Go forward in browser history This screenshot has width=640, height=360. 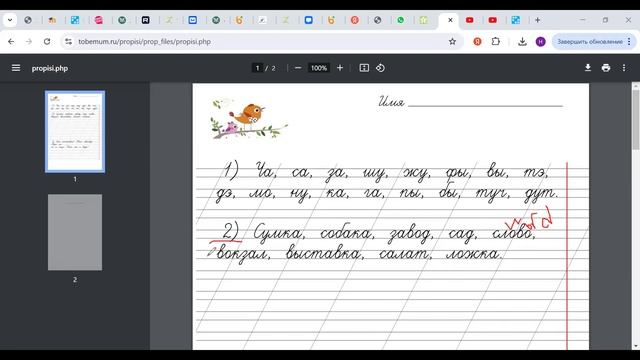tap(29, 41)
